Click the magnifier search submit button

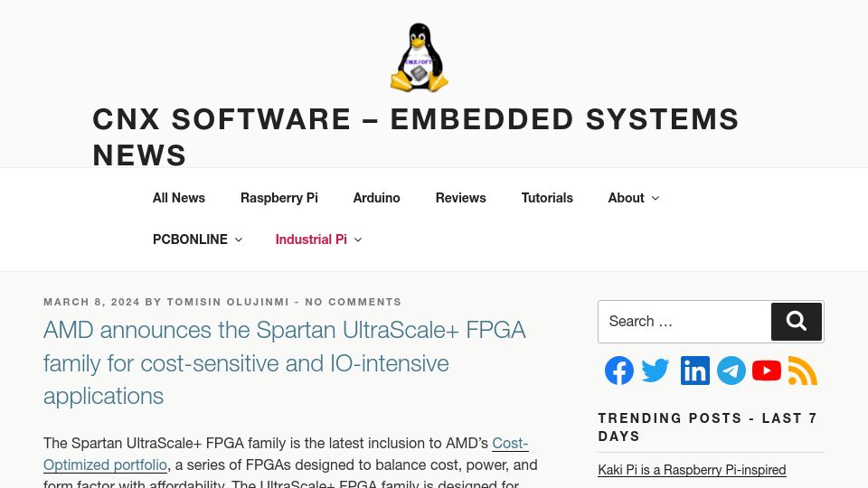pos(796,322)
